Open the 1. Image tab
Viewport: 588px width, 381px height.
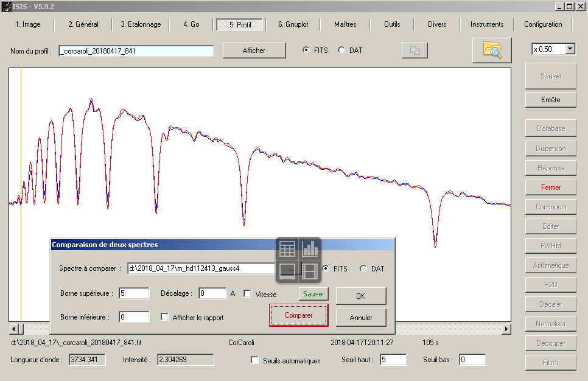click(28, 24)
